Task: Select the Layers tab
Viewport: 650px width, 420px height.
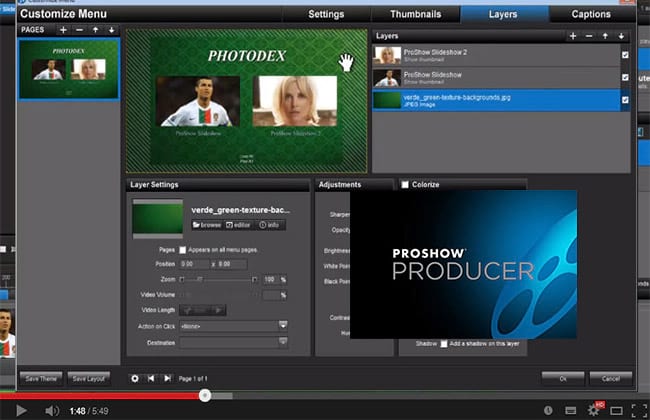Action: [503, 14]
